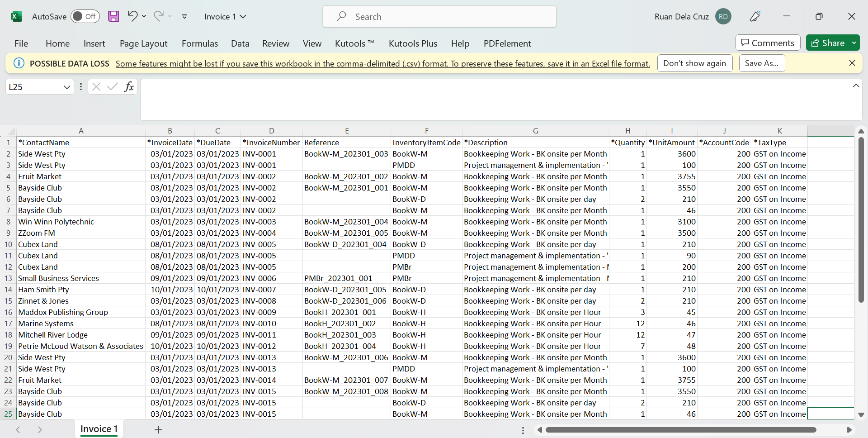This screenshot has height=438, width=868.
Task: Click the horizontal scrollbar at the bottom
Action: click(x=680, y=430)
